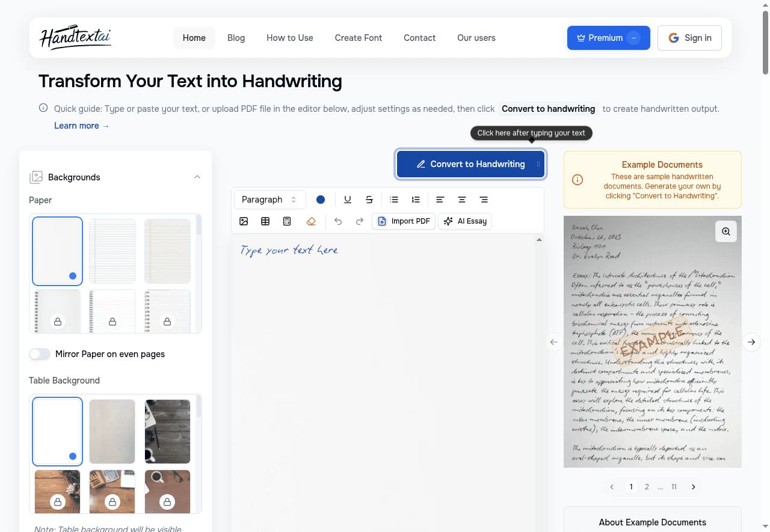The width and height of the screenshot is (770, 532).
Task: Insert an image into the editor
Action: point(244,221)
